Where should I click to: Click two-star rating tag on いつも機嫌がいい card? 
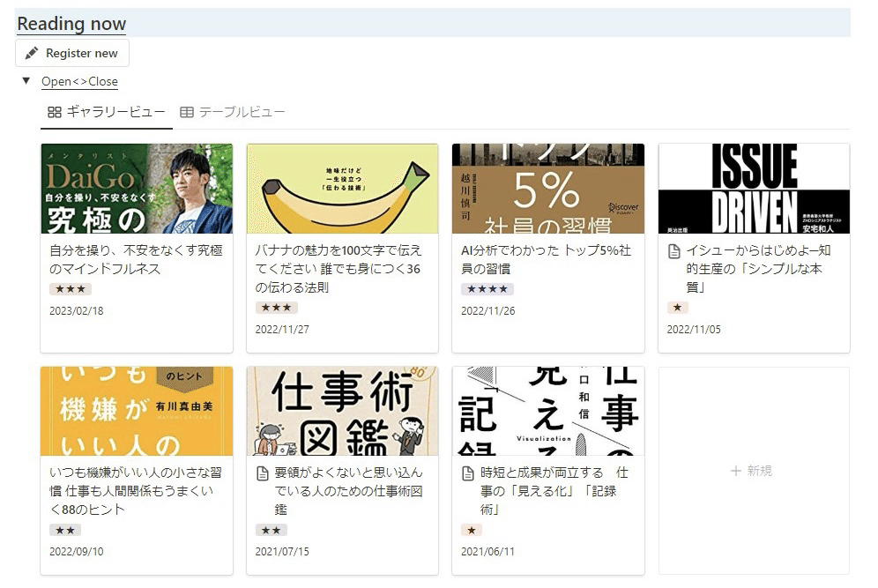tap(65, 530)
